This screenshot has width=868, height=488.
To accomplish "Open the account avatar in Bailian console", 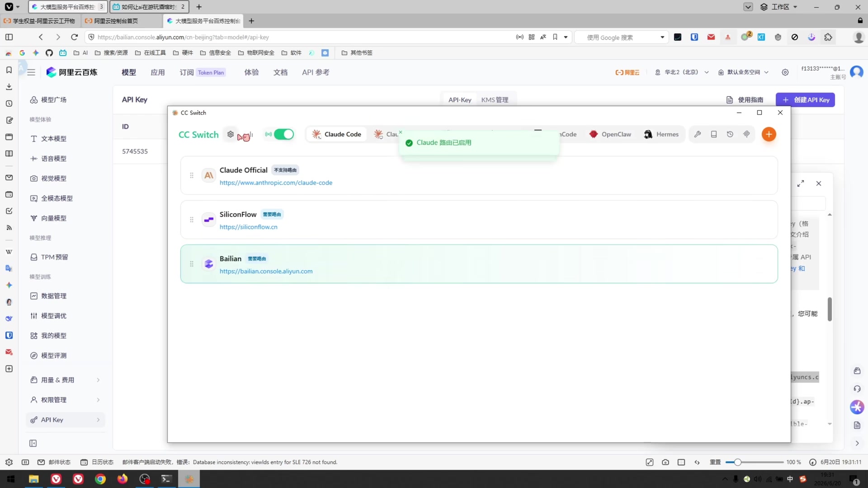I will point(857,72).
